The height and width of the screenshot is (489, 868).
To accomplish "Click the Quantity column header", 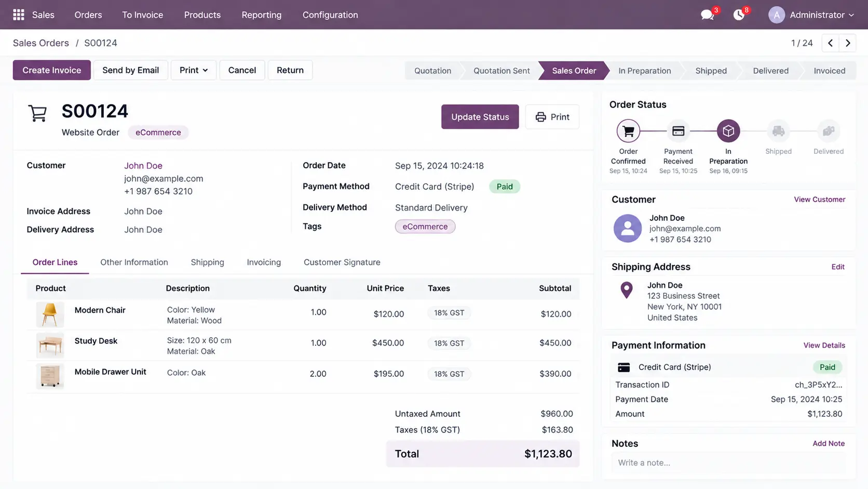I will point(310,288).
